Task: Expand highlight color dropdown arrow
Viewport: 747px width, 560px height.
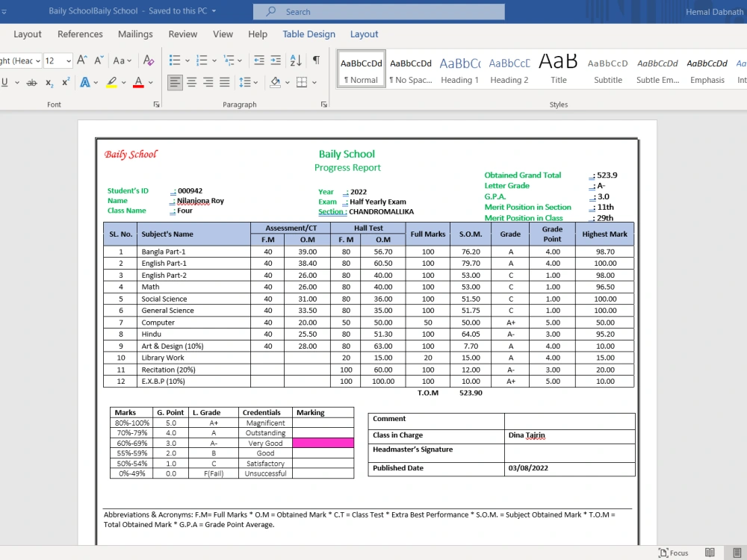Action: 123,82
